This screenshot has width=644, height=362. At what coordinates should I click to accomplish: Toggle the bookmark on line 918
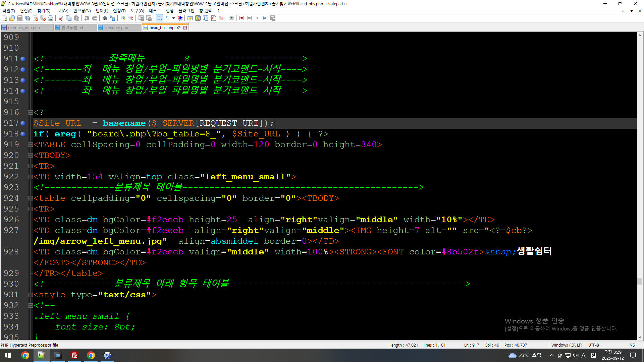click(23, 134)
